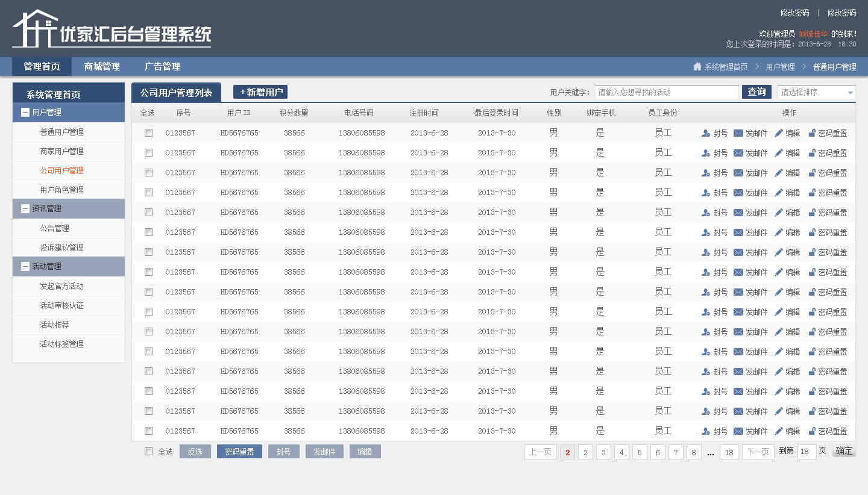Click the 系统管理首页 sidebar header
Viewport: 868px width, 495px height.
69,94
